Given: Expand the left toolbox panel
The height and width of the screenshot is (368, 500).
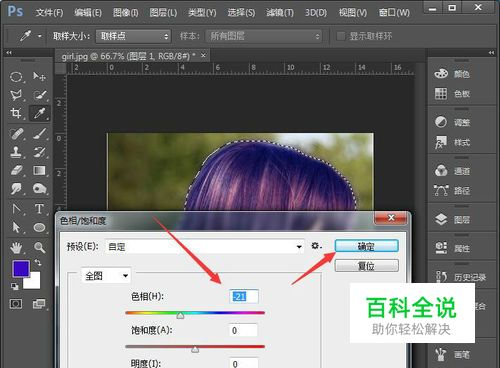Looking at the screenshot, I should [9, 53].
